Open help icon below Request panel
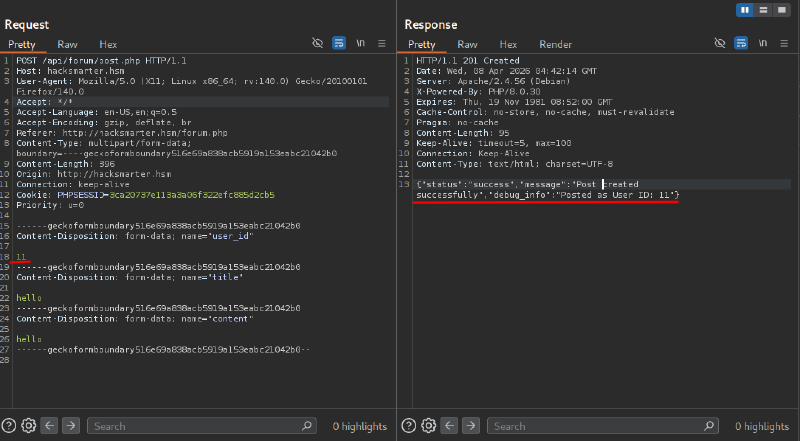This screenshot has width=800, height=441. [9, 425]
